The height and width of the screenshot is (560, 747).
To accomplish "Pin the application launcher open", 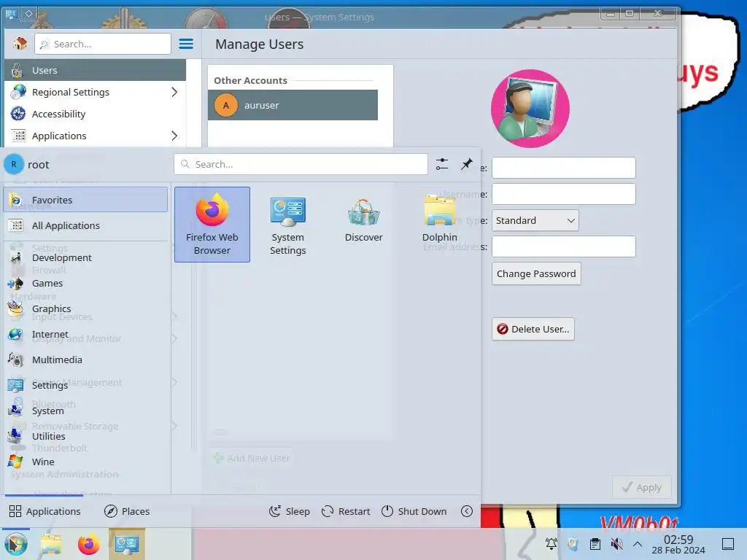I will [x=466, y=164].
